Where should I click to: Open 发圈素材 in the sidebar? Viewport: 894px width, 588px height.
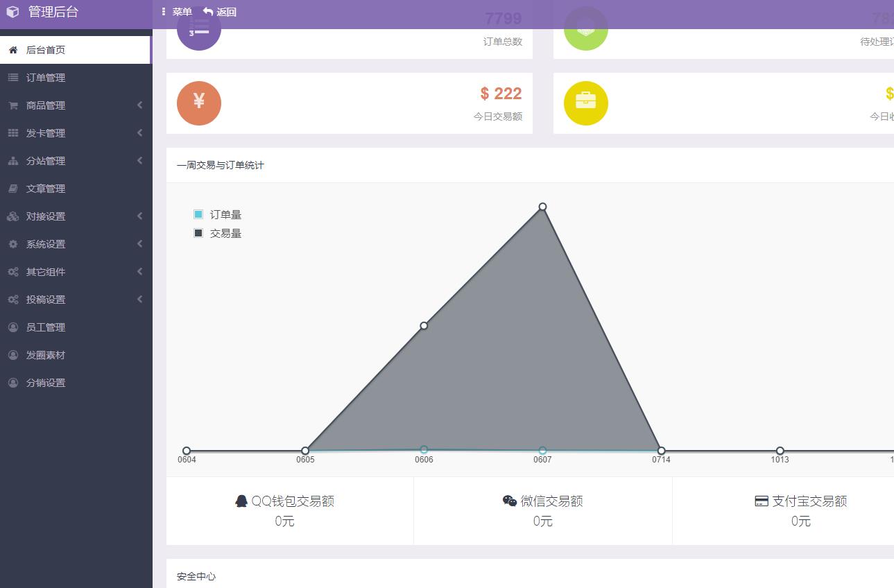[x=46, y=355]
